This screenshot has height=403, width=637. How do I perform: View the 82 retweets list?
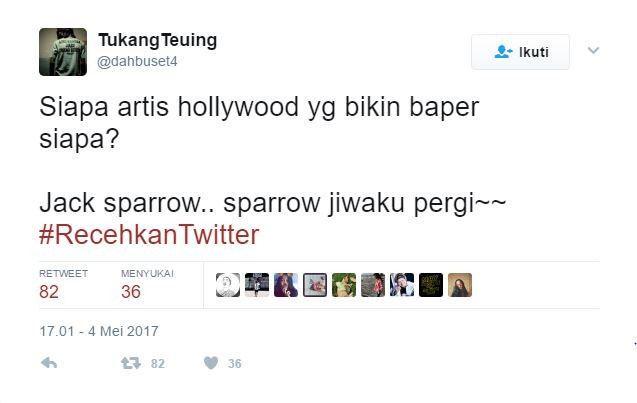click(x=63, y=286)
